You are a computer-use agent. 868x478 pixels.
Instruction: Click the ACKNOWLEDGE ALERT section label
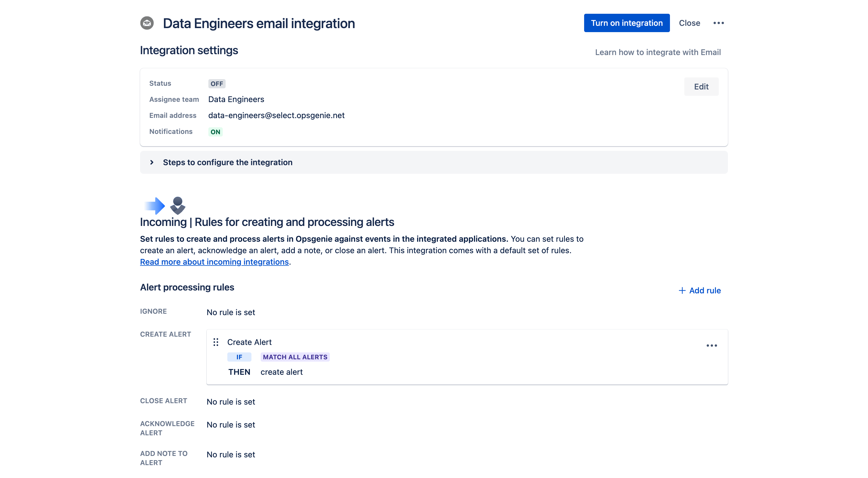tap(167, 428)
